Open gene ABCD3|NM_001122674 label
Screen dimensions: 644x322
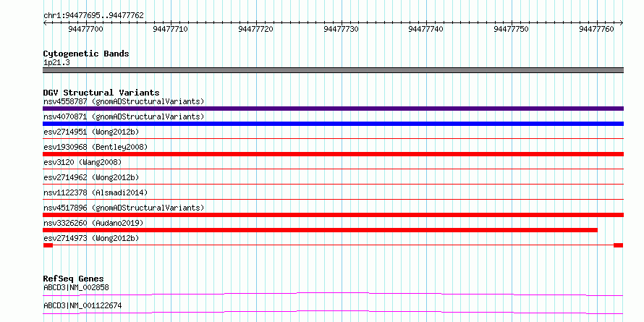tap(82, 305)
